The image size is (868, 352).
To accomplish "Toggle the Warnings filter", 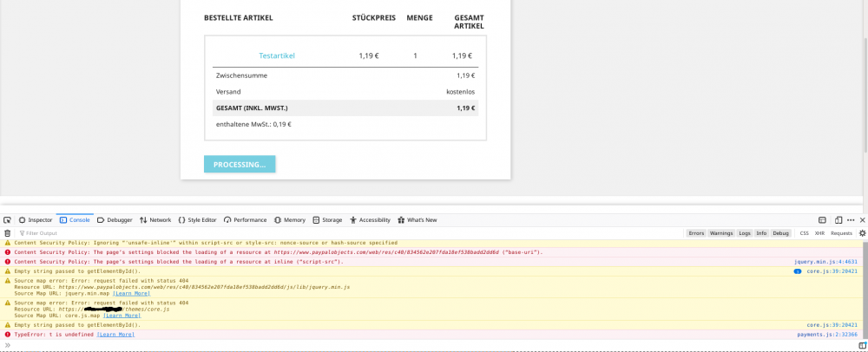I will tap(721, 233).
